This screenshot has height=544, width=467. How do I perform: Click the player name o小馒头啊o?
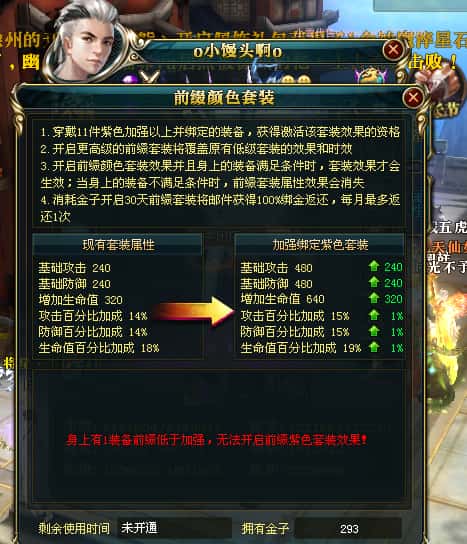click(x=238, y=51)
